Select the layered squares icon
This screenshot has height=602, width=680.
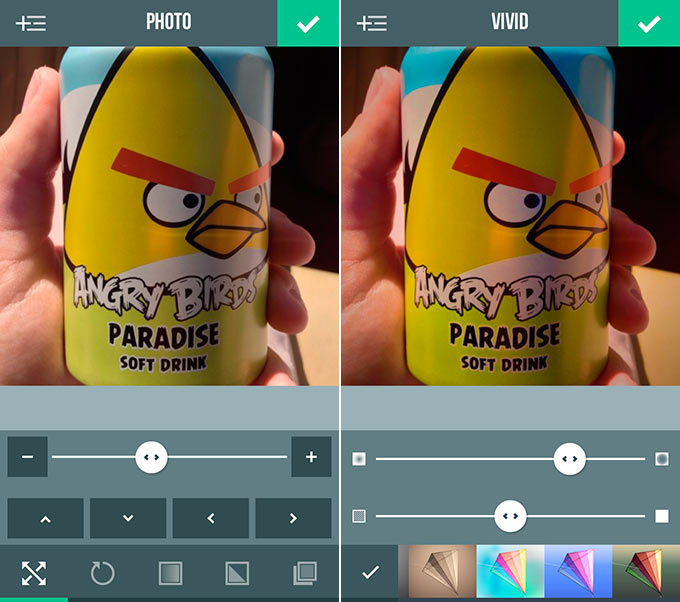point(305,573)
